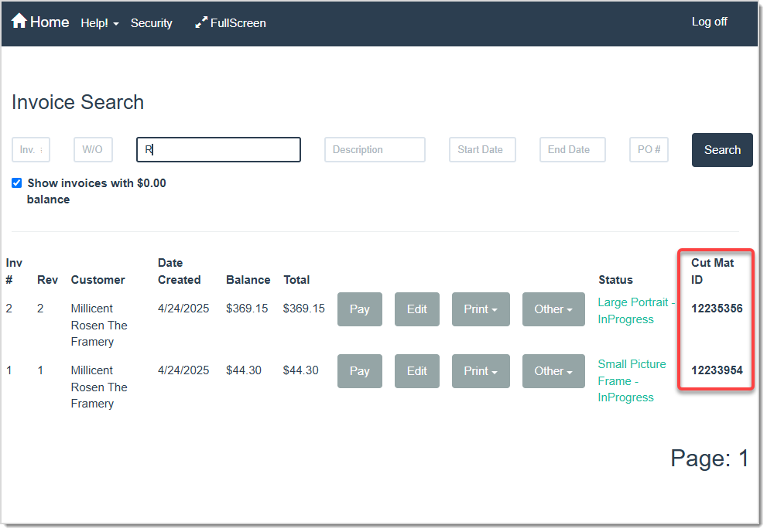Select the Security menu item
Viewport: 767px width, 532px height.
pos(151,22)
